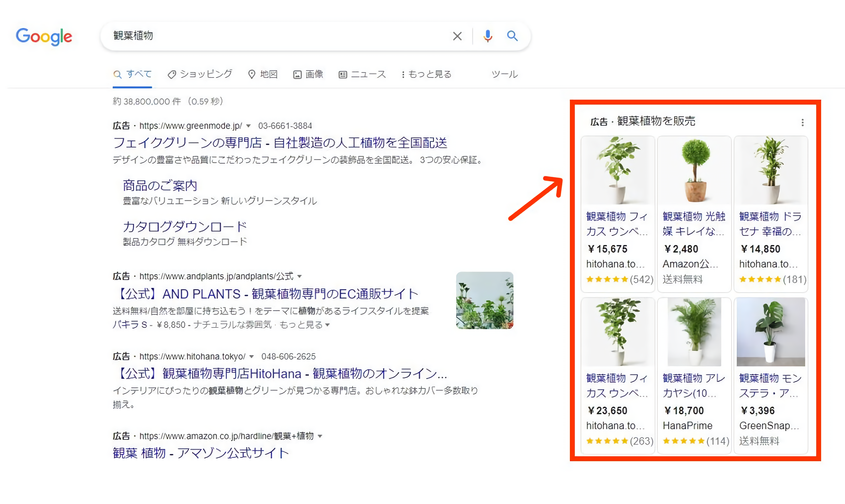Open the ツール options
845x504 pixels.
click(x=504, y=74)
